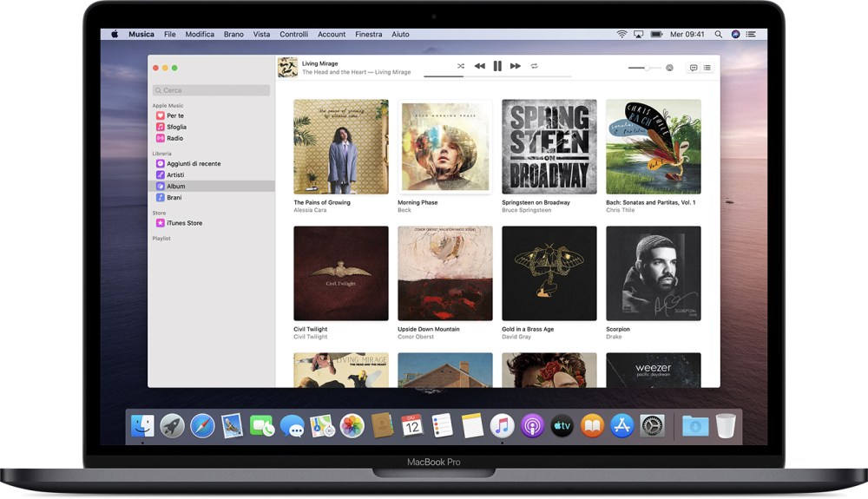The height and width of the screenshot is (499, 868).
Task: Pause the current song
Action: point(497,66)
